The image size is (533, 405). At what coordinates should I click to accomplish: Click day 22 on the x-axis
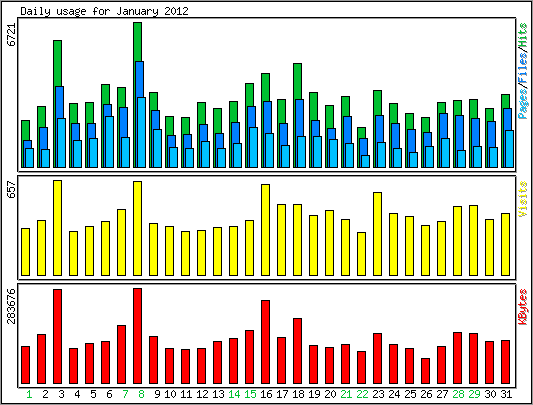pyautogui.click(x=362, y=394)
